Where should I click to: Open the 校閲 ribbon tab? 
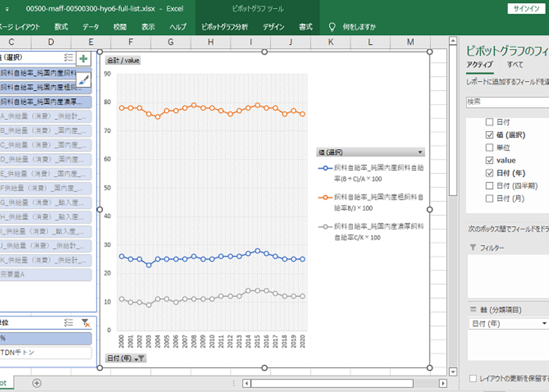(120, 27)
